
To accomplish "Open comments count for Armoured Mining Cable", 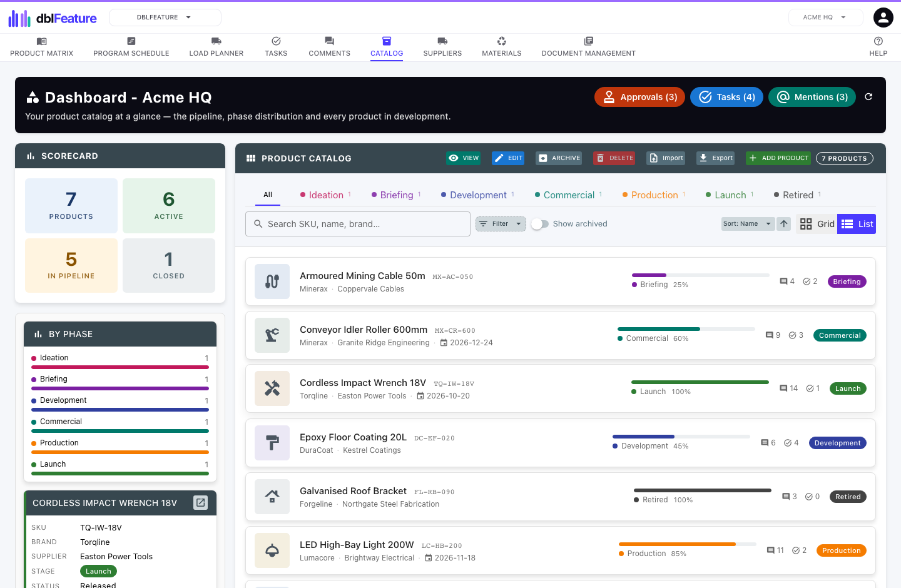I will pos(787,281).
